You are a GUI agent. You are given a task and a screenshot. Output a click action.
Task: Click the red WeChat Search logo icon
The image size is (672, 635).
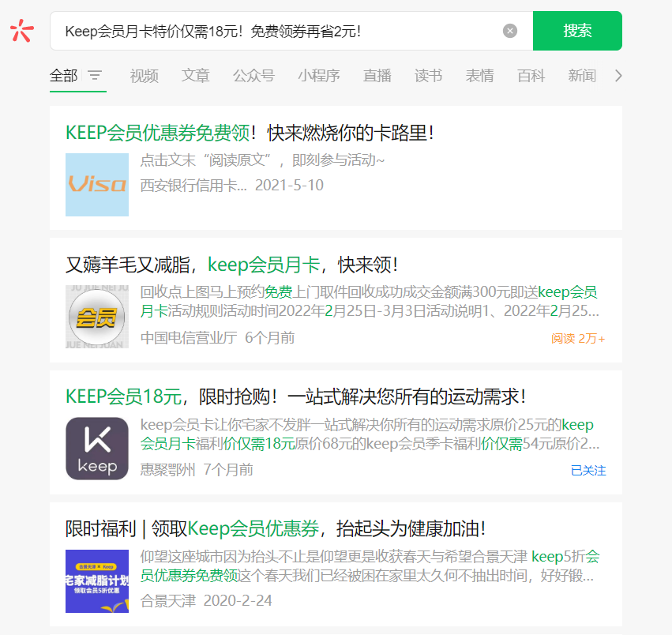pyautogui.click(x=22, y=31)
